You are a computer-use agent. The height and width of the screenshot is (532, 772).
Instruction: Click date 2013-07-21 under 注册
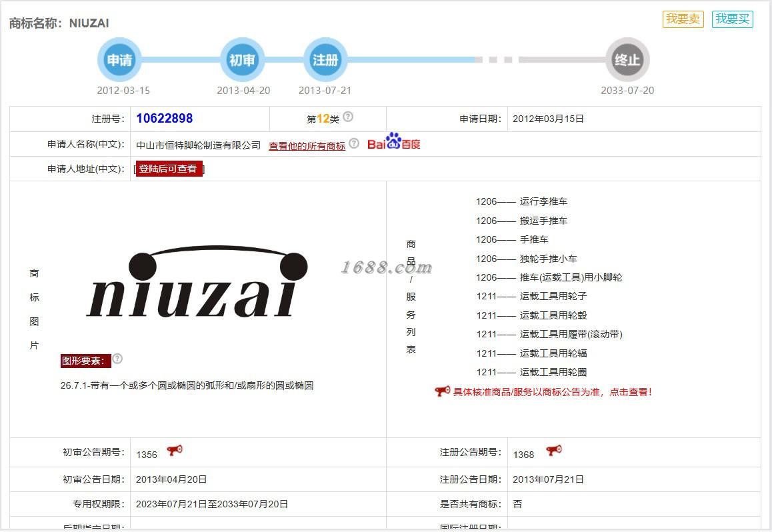coord(325,91)
